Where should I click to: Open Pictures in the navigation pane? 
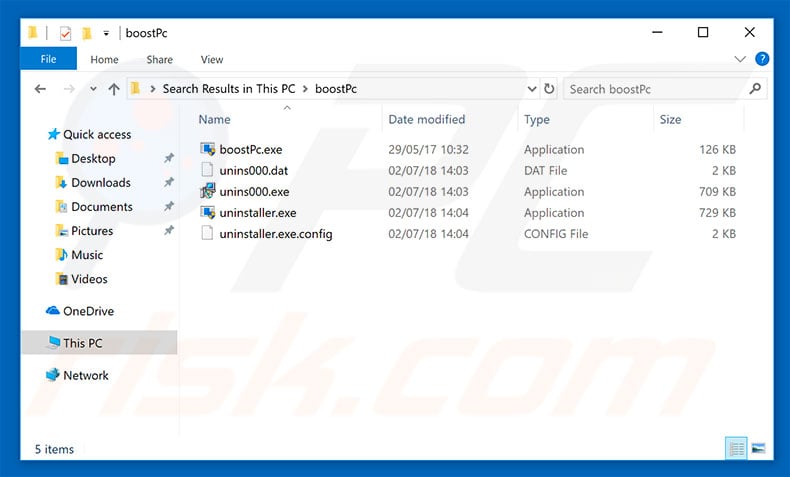tap(92, 231)
